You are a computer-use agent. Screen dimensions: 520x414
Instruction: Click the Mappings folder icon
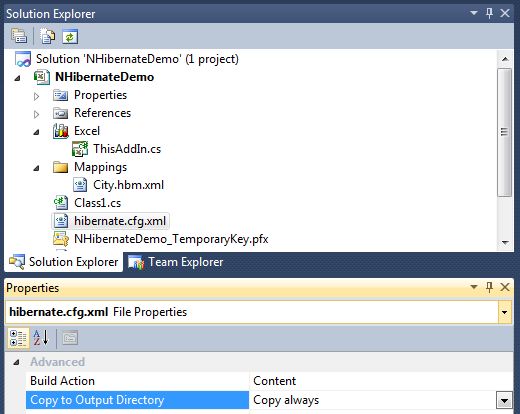point(60,167)
